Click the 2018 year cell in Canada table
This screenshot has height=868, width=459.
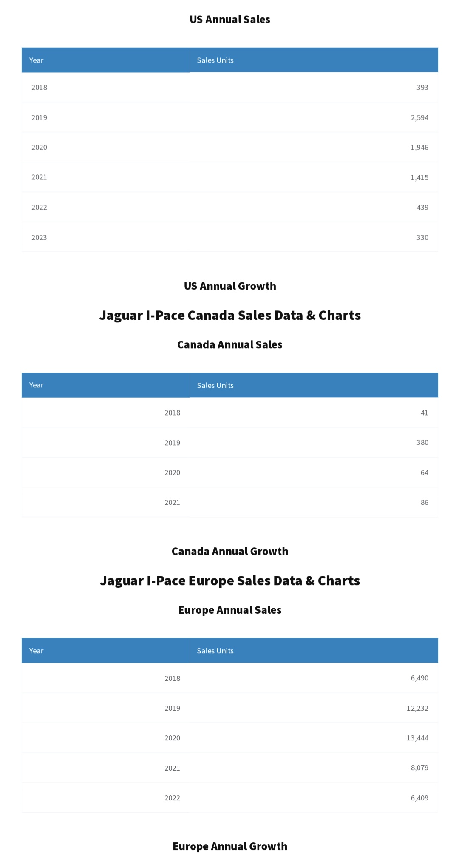pyautogui.click(x=172, y=413)
